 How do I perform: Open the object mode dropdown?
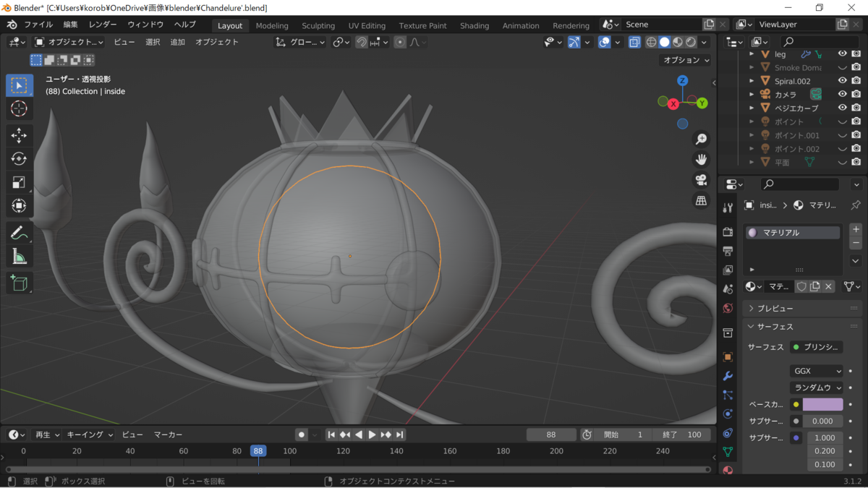[69, 42]
